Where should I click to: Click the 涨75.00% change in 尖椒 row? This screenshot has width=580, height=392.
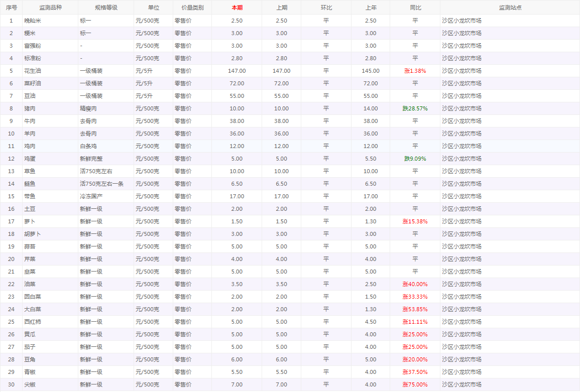tap(415, 384)
